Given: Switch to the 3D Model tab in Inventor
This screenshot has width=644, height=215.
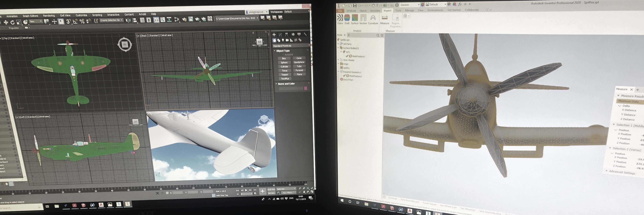Looking at the screenshot, I should click(351, 11).
